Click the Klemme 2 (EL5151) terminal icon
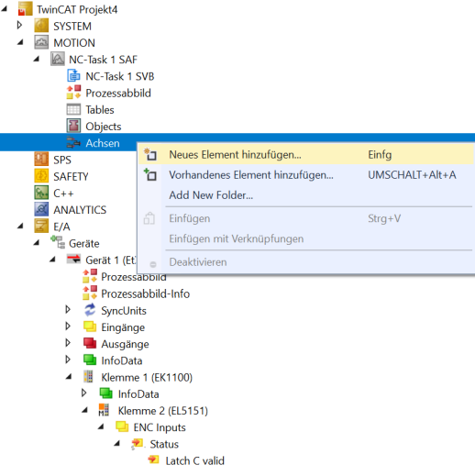Image resolution: width=475 pixels, height=476 pixels. (x=104, y=410)
